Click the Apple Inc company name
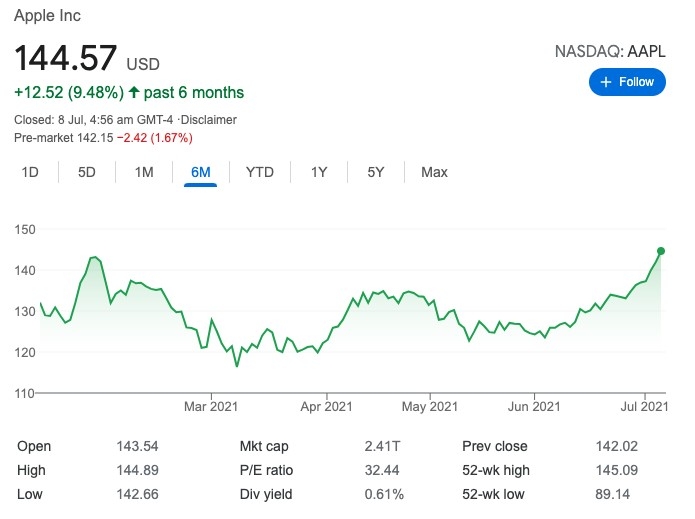 (47, 16)
